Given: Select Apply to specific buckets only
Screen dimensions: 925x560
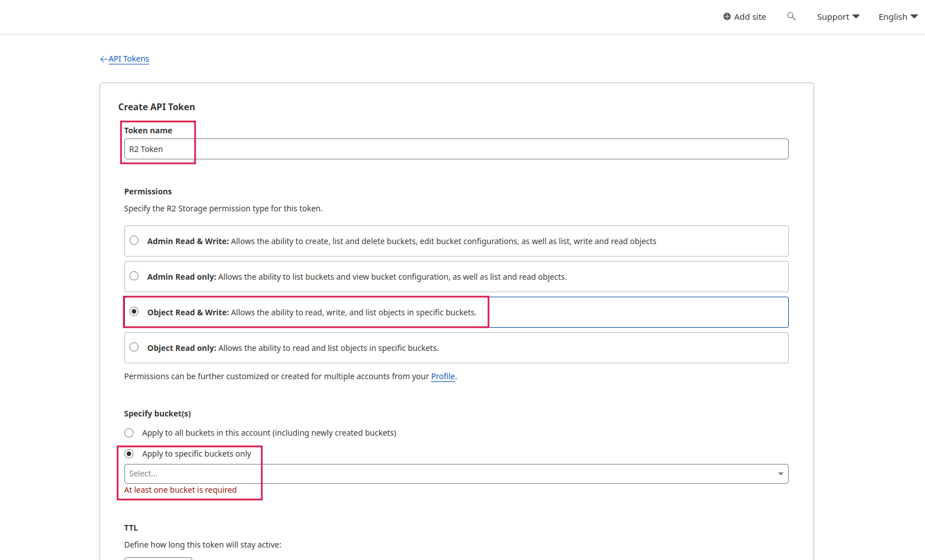Looking at the screenshot, I should (x=129, y=454).
